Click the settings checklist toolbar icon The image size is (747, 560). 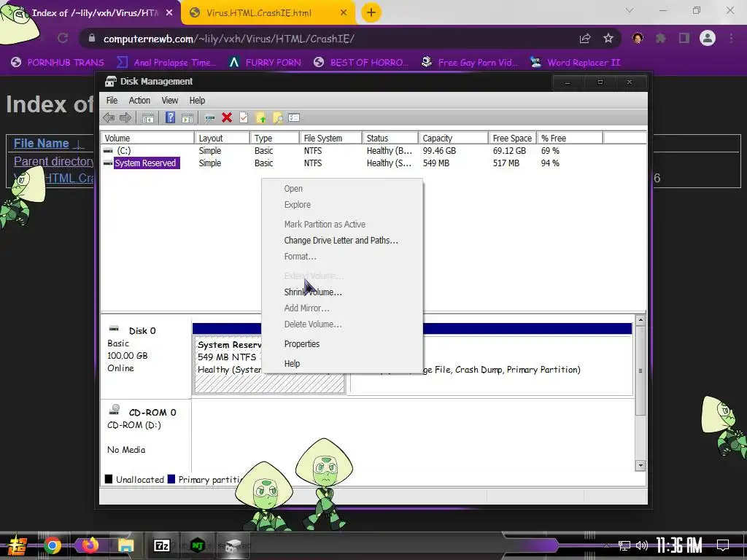[x=294, y=117]
